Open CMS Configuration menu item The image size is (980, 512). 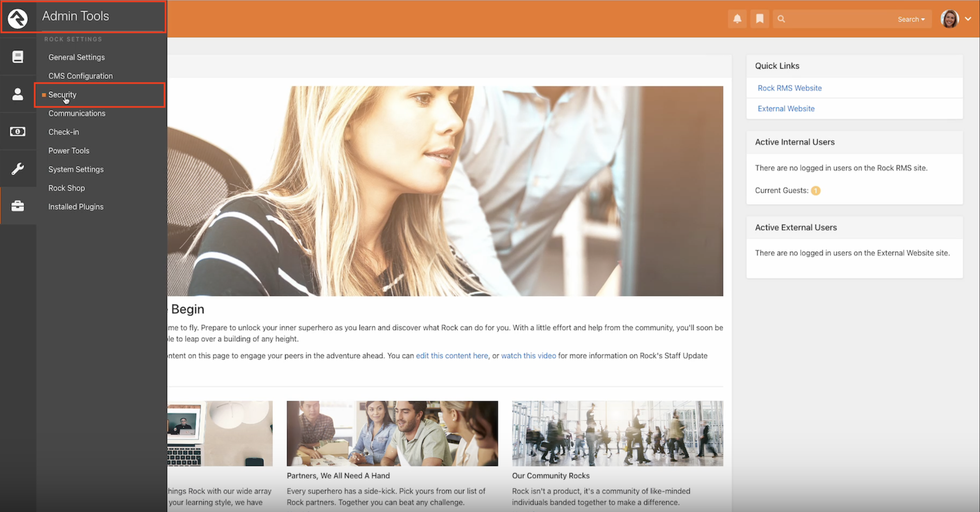80,76
